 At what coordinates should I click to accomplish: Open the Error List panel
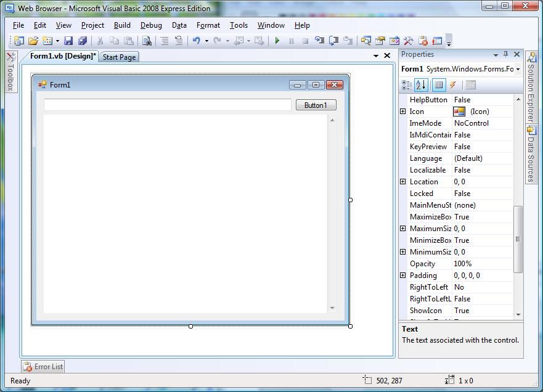[43, 366]
